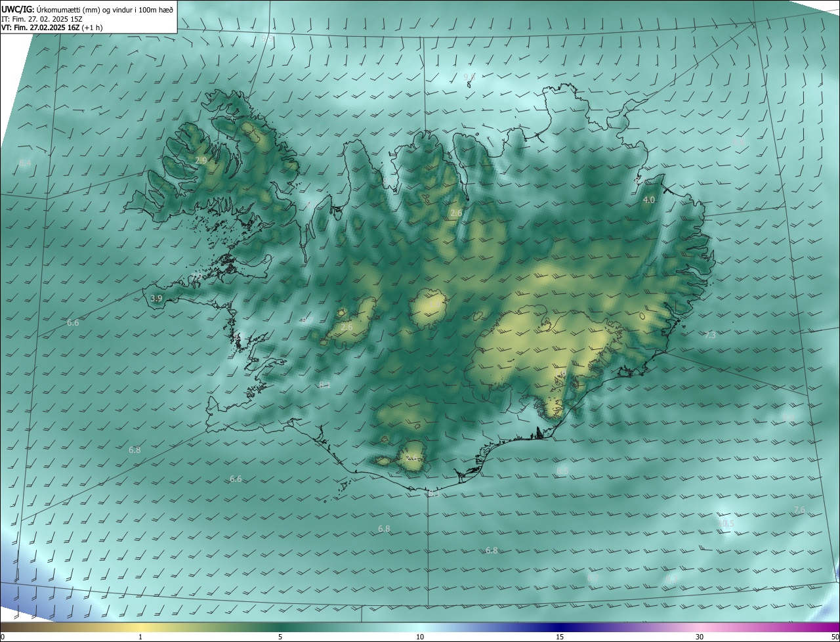
Task: Click the 3.9 value label
Action: [156, 299]
